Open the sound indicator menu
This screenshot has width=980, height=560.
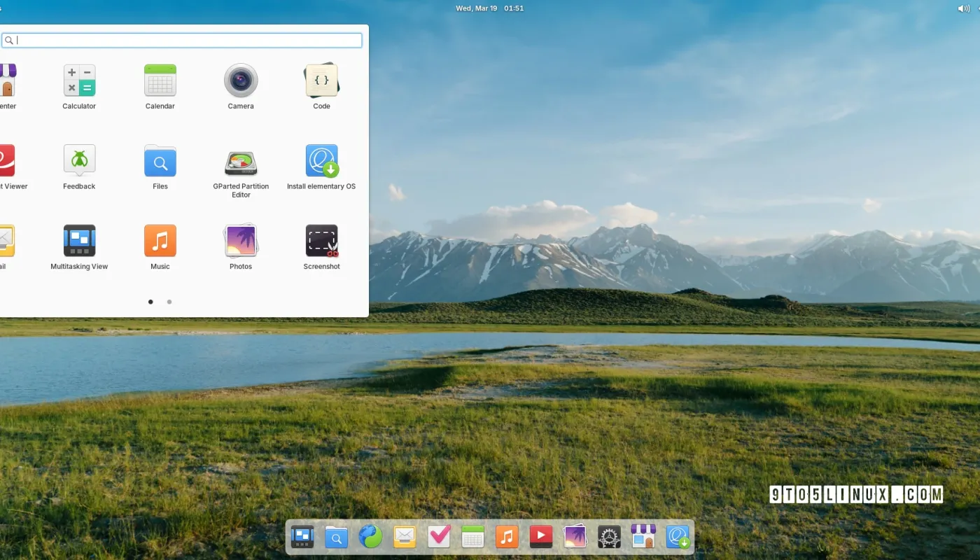click(x=964, y=8)
